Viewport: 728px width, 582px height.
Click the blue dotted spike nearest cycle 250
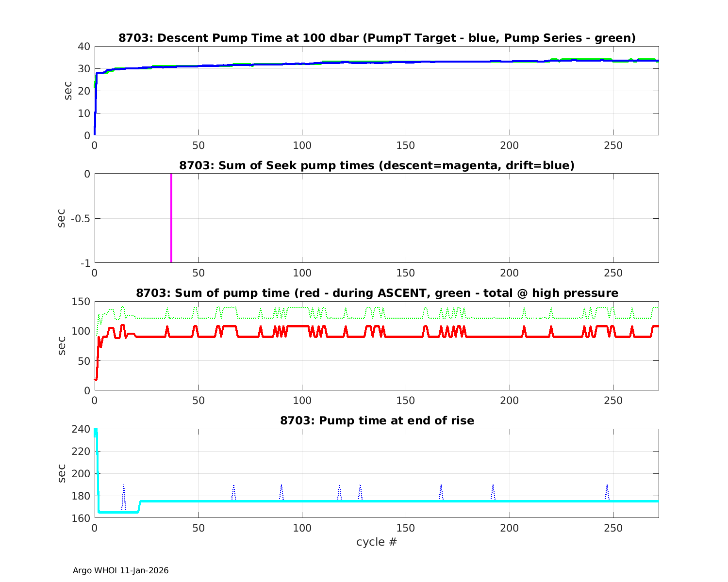(x=607, y=491)
